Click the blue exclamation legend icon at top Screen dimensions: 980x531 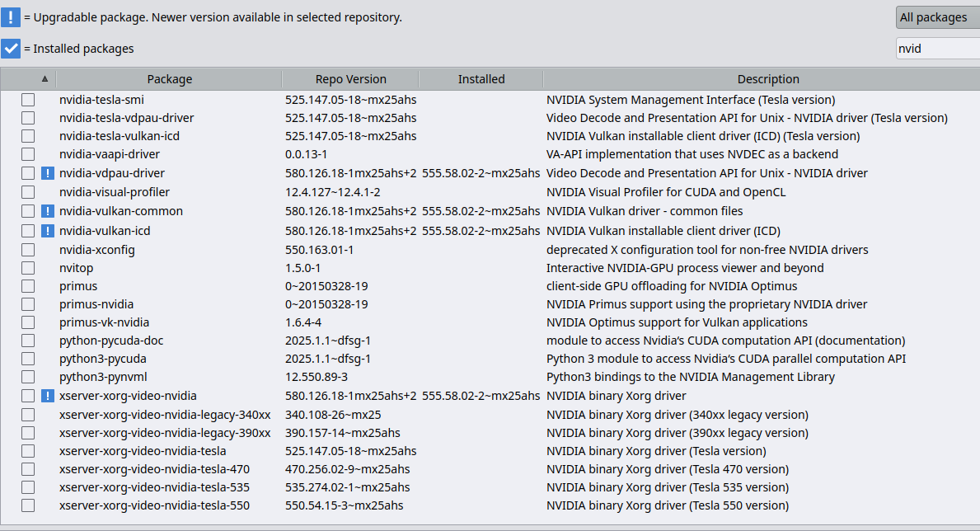[x=10, y=17]
